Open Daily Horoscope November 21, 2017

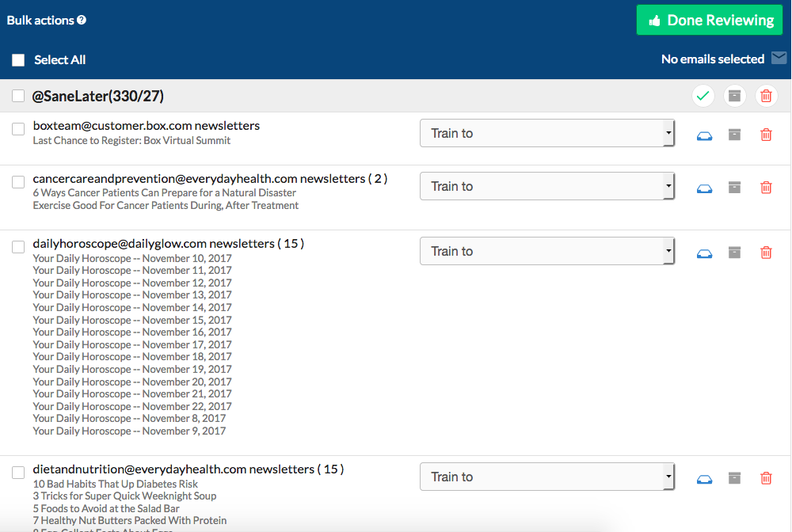click(x=132, y=394)
